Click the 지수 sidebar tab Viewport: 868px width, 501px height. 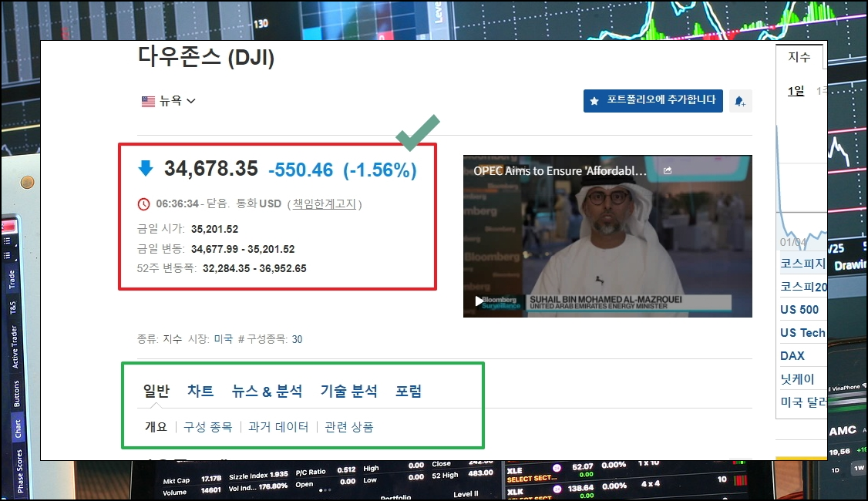click(799, 57)
